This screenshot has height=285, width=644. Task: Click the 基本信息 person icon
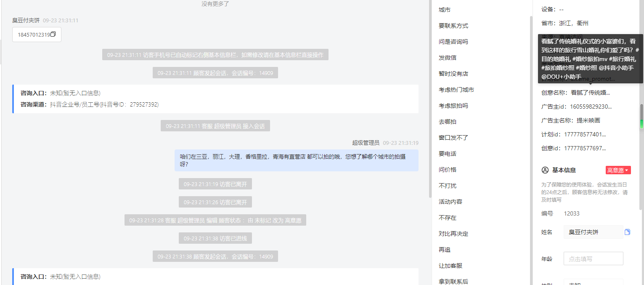coord(545,170)
